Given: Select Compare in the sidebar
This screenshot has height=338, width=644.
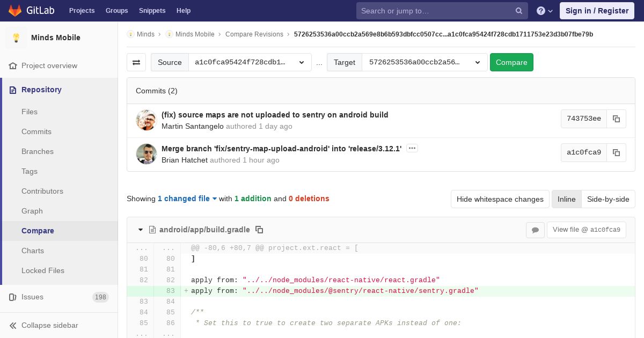Looking at the screenshot, I should point(38,231).
